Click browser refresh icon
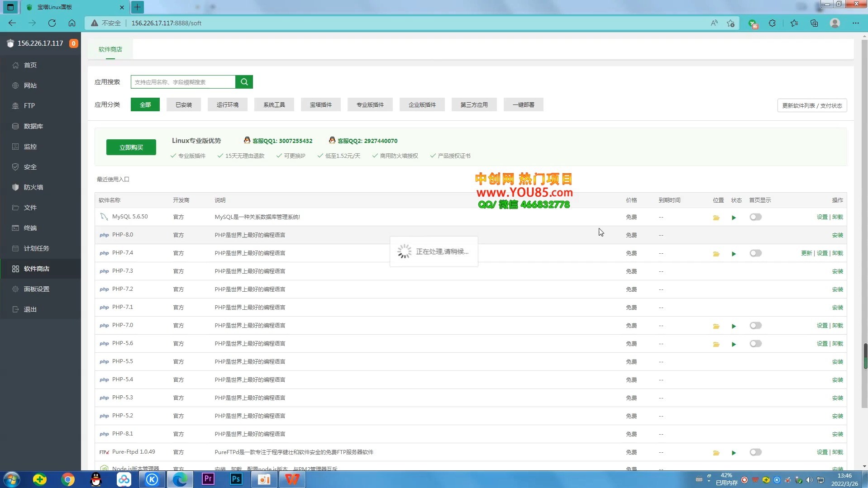Image resolution: width=868 pixels, height=488 pixels. point(52,23)
